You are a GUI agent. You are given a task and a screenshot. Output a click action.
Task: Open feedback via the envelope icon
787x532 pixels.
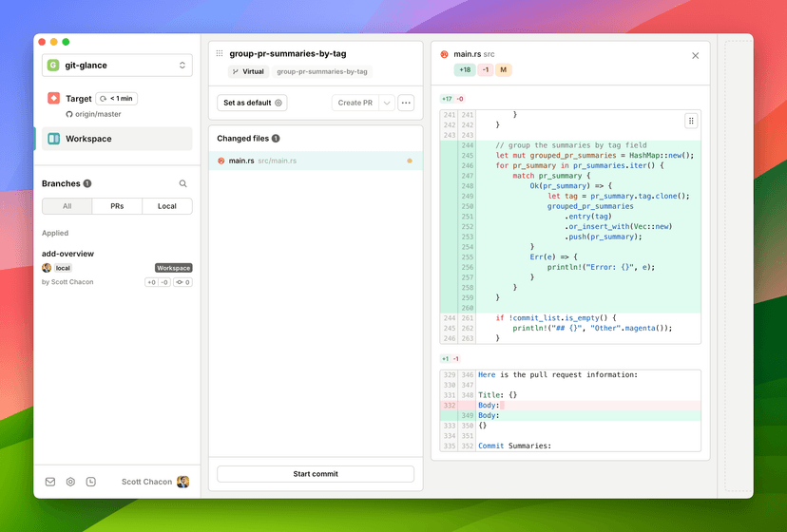(50, 482)
